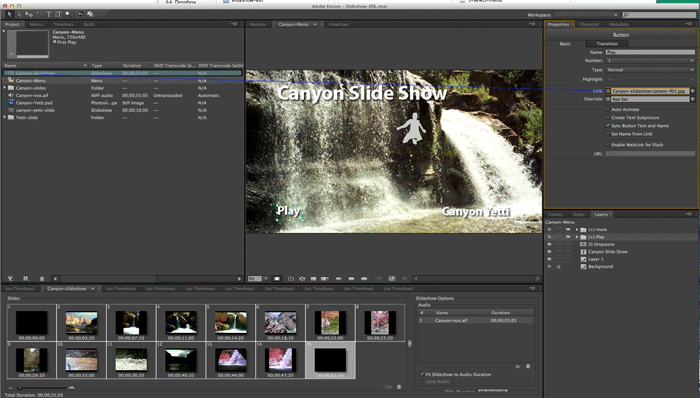Viewport: 700px width, 398px height.
Task: Switch to the Styles tab
Action: pyautogui.click(x=578, y=215)
